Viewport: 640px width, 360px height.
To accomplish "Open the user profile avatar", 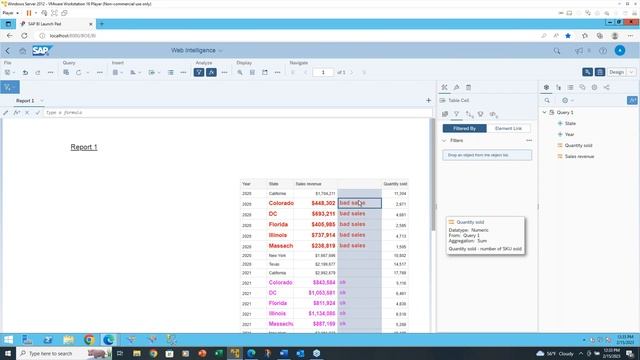I will (620, 50).
